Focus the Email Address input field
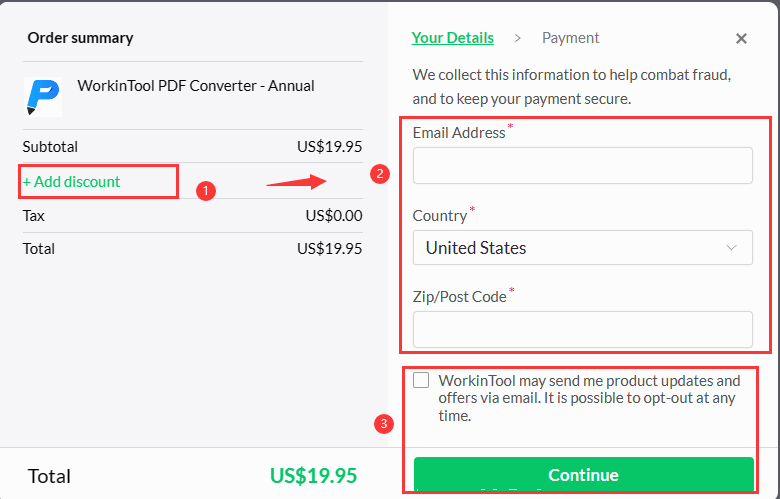The width and height of the screenshot is (780, 499). pyautogui.click(x=582, y=166)
